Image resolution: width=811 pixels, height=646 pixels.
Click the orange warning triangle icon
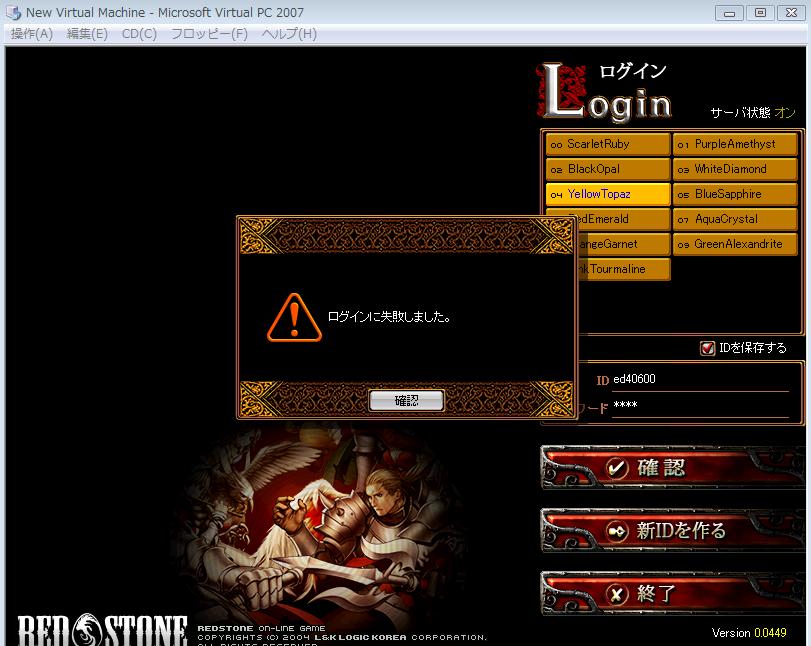pos(294,318)
